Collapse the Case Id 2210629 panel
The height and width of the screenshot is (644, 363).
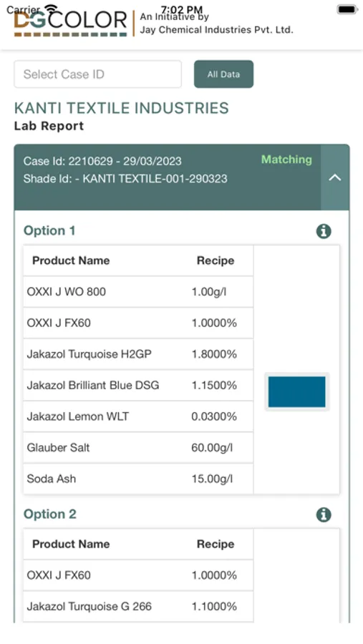pos(335,177)
